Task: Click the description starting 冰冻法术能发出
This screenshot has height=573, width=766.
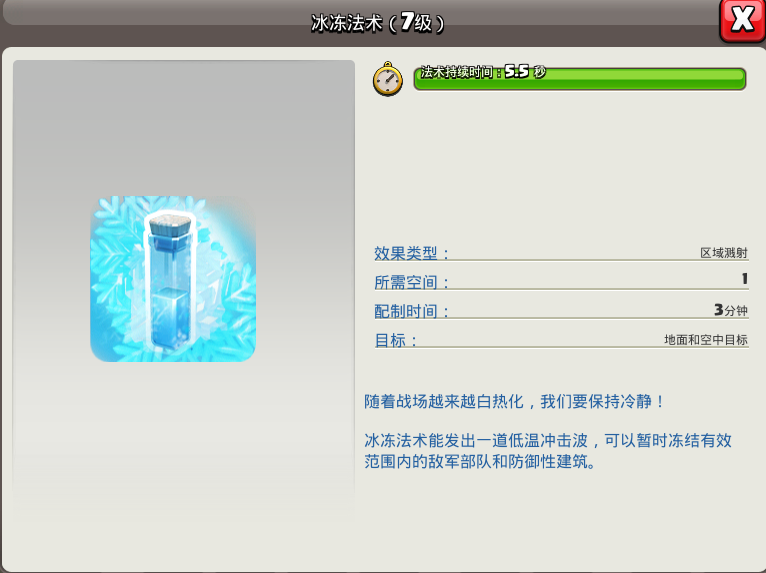Action: coord(548,450)
